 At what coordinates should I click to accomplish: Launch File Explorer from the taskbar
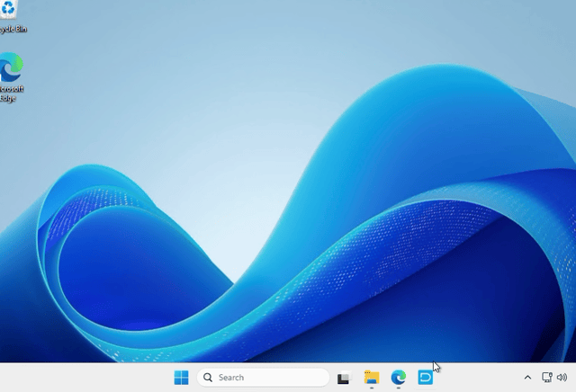click(x=372, y=378)
